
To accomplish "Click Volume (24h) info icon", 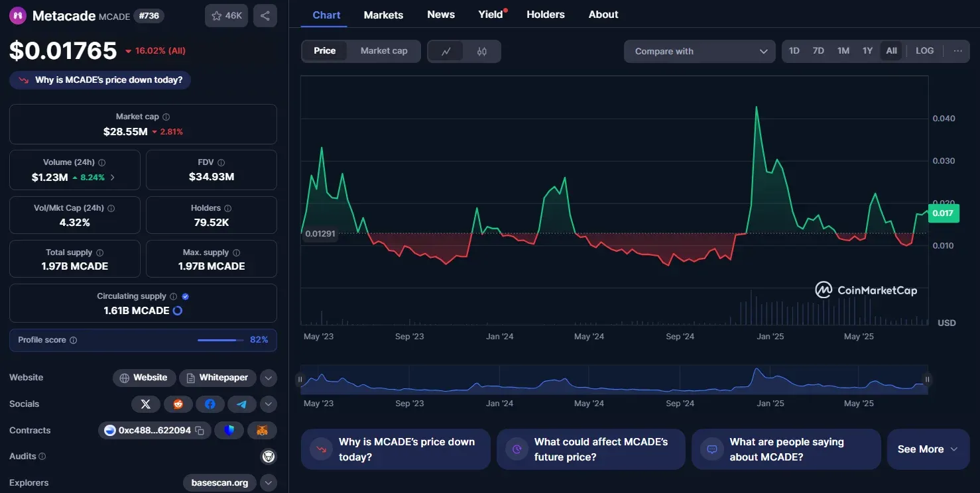I will tap(102, 162).
